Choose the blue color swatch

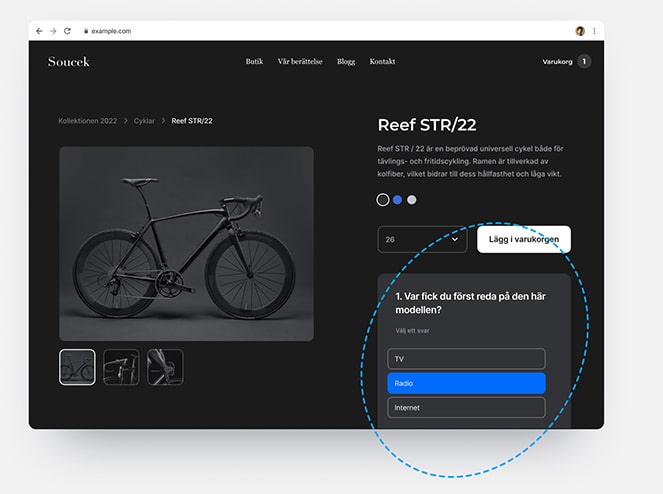397,200
